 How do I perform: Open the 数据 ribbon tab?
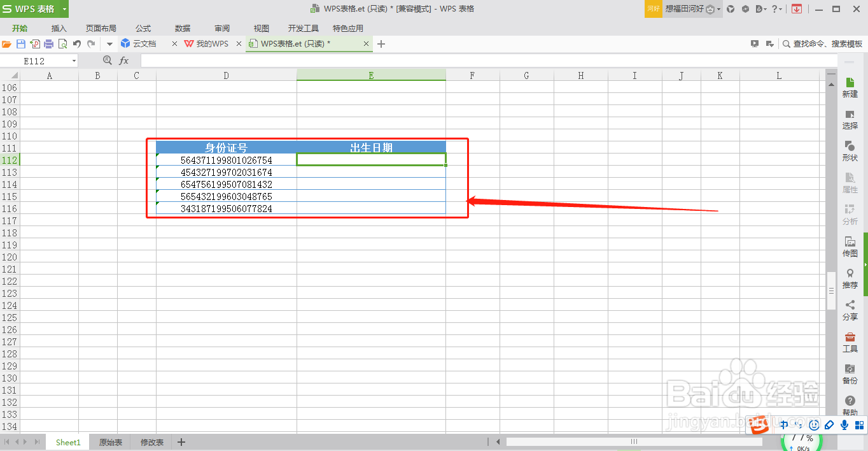[x=183, y=28]
